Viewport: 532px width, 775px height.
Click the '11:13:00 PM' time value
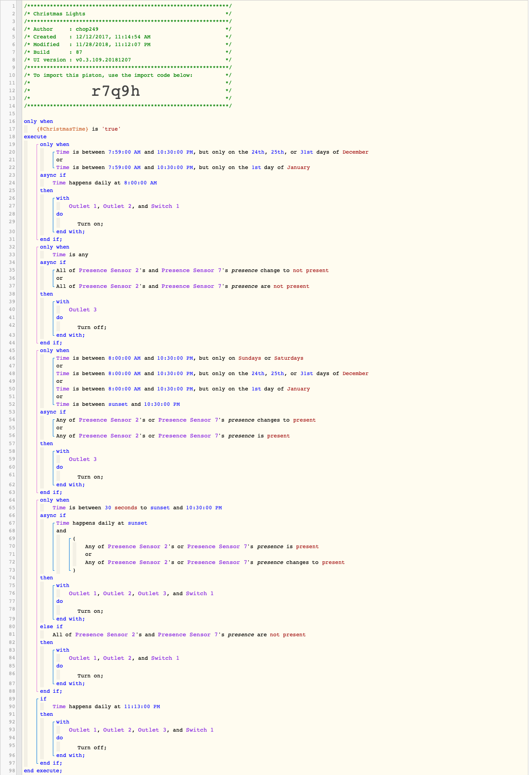142,706
